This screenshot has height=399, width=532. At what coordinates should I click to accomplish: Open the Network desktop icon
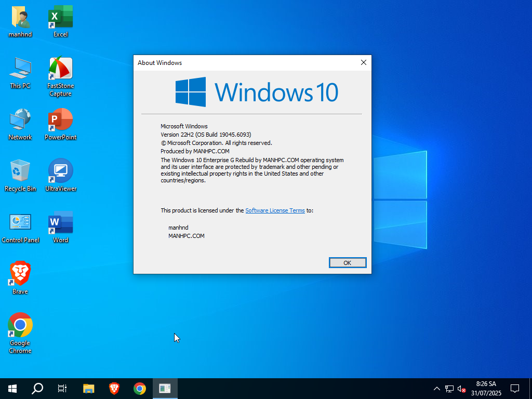click(x=20, y=121)
